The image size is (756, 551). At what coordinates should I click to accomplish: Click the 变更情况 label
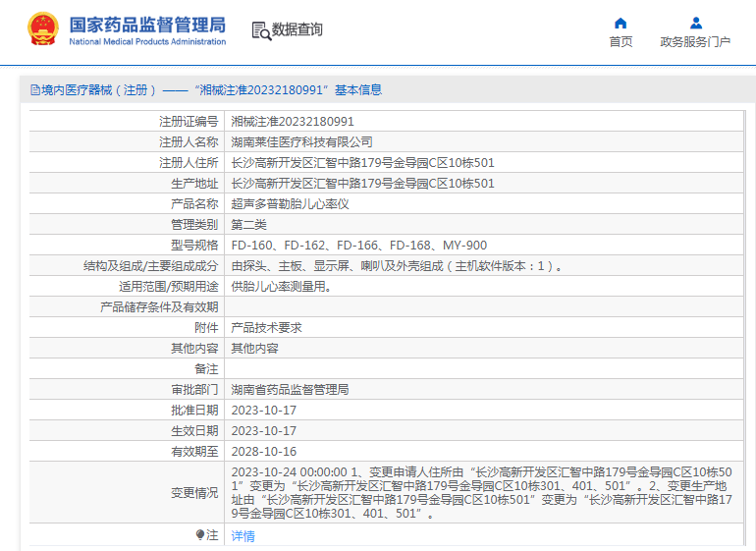194,493
